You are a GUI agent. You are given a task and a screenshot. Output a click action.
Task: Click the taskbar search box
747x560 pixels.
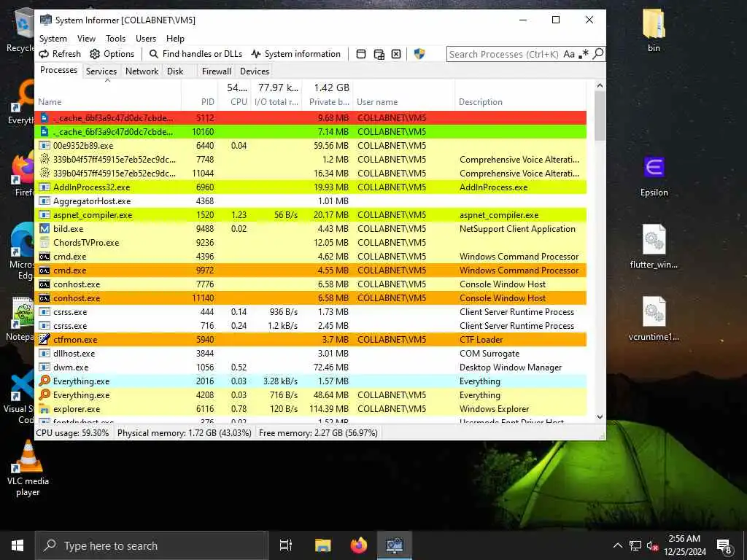[152, 545]
